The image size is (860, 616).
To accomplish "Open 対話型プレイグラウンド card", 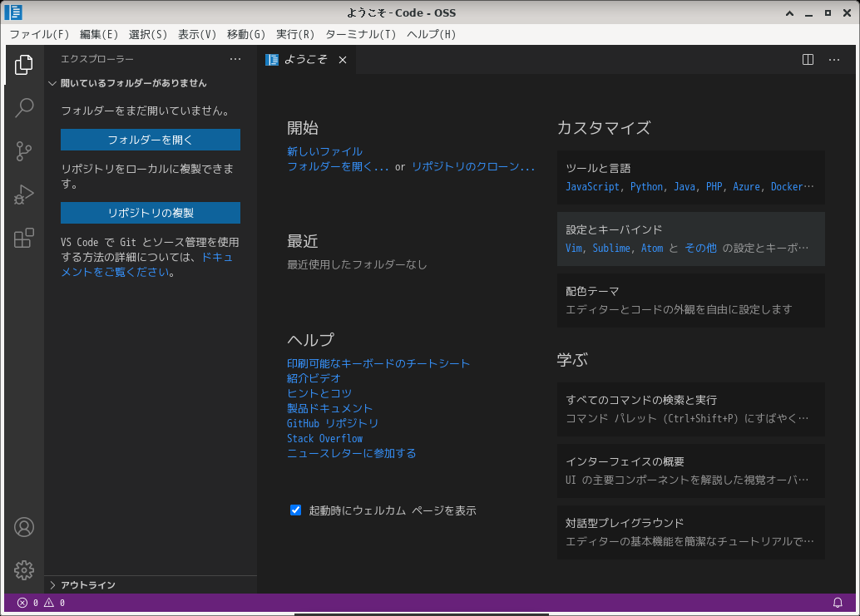I will (691, 532).
